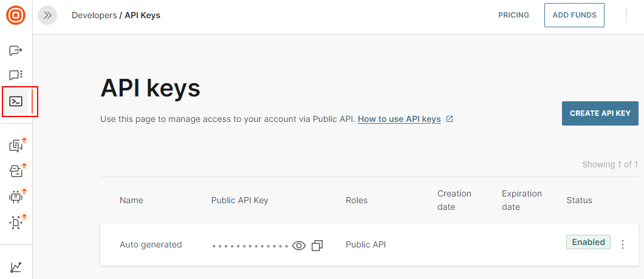Expand the sidebar with the double-chevron button
This screenshot has width=644, height=279.
point(47,15)
